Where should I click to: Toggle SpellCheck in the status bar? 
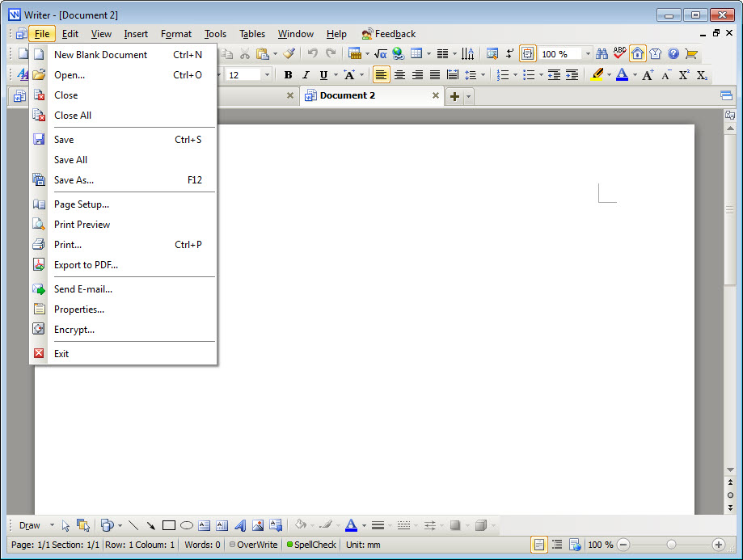(x=310, y=545)
